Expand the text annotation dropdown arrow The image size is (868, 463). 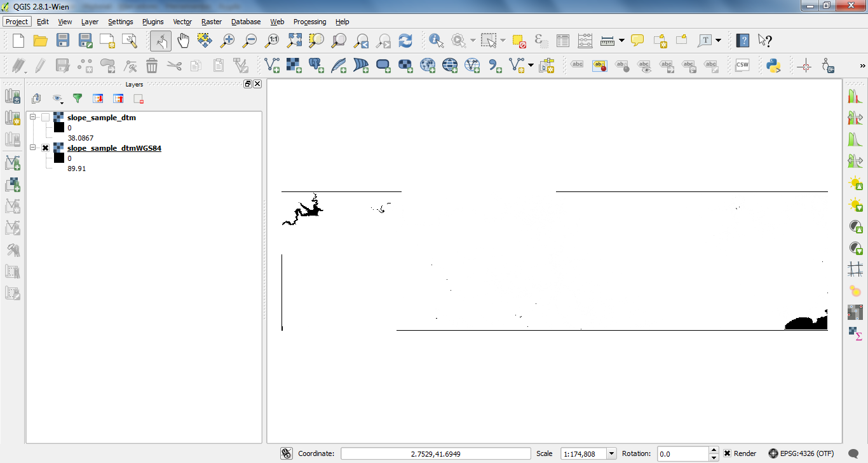718,41
